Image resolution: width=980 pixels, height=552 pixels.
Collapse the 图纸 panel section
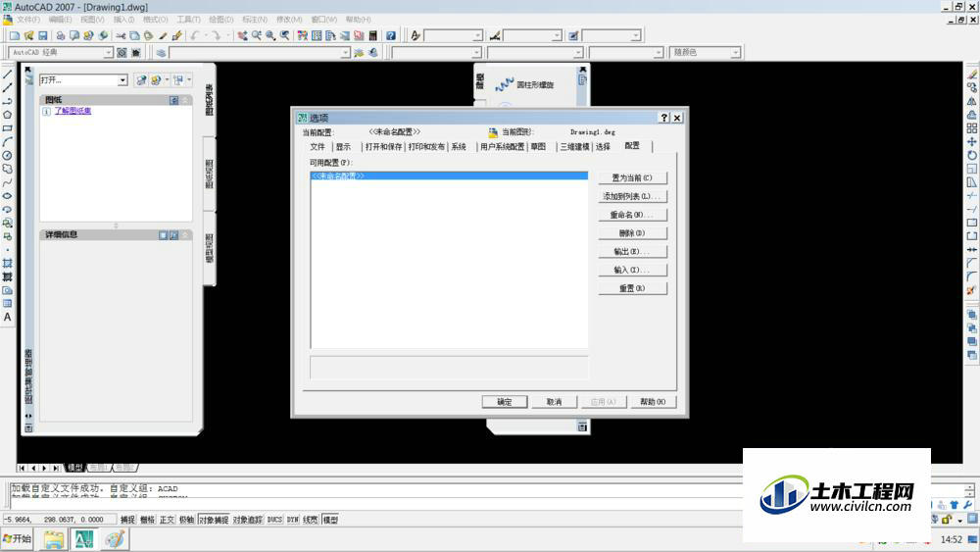(x=185, y=100)
